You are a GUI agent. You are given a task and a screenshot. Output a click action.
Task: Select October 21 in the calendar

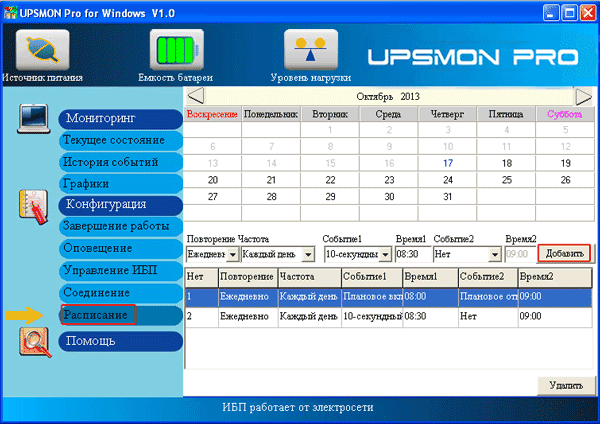pyautogui.click(x=271, y=180)
